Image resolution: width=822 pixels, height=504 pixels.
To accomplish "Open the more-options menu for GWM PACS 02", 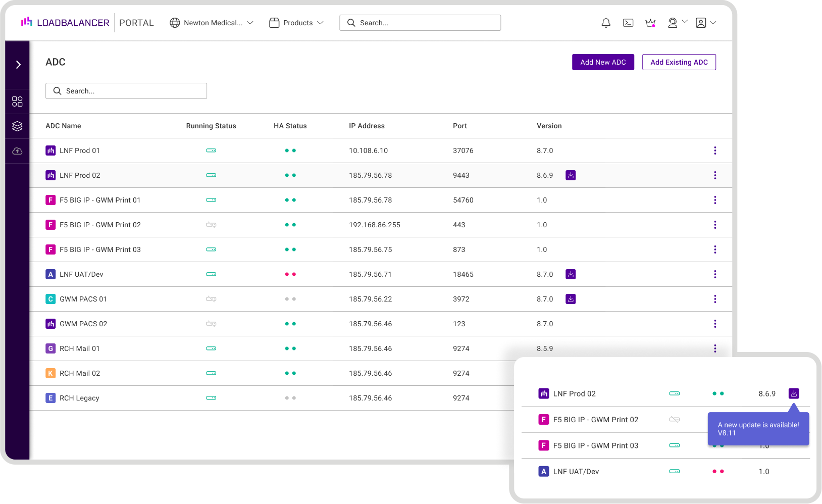I will (x=715, y=324).
